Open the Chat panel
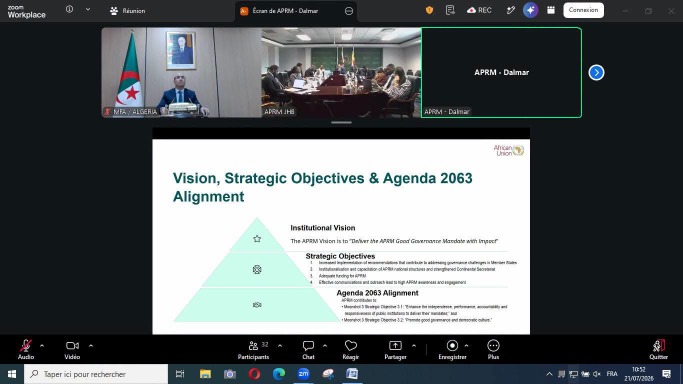 pyautogui.click(x=308, y=350)
